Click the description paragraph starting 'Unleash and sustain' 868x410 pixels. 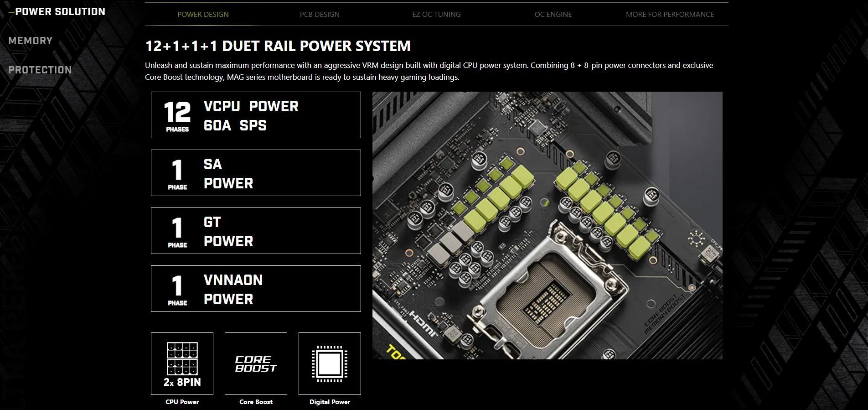429,71
